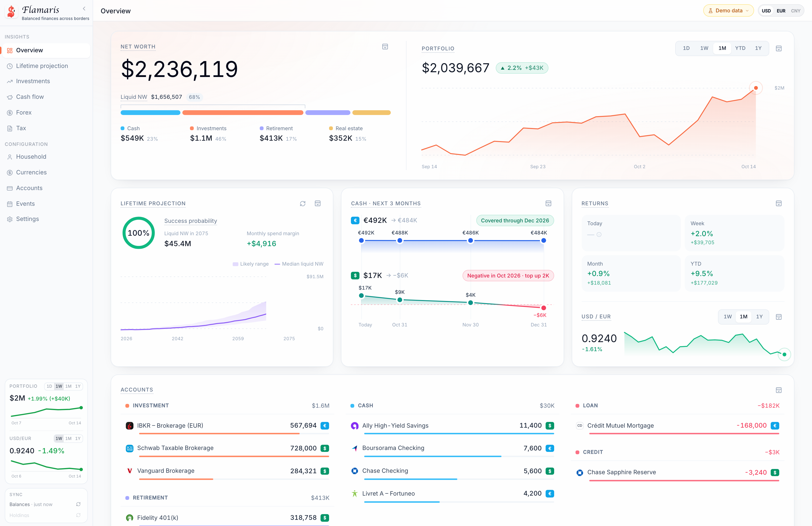This screenshot has width=812, height=526.
Task: Open the Cash flow page
Action: pos(46,97)
